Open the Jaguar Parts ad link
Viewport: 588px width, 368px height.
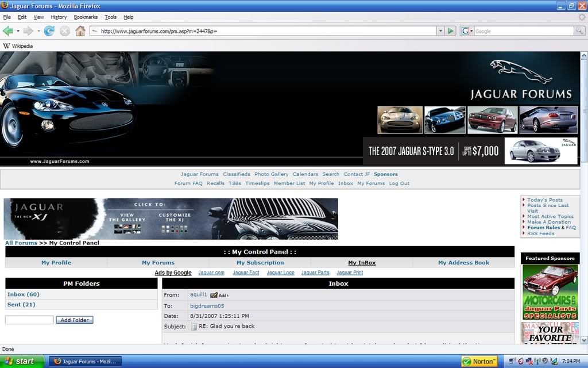click(315, 273)
